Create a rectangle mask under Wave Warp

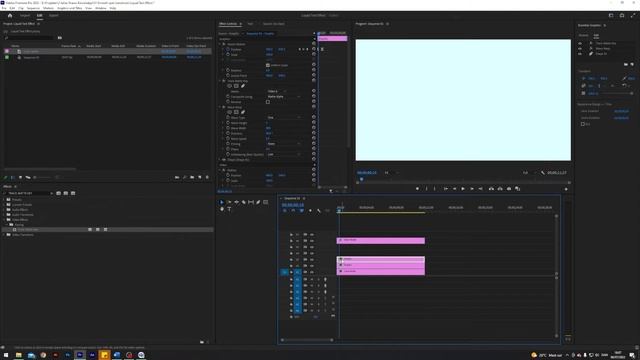(236, 112)
